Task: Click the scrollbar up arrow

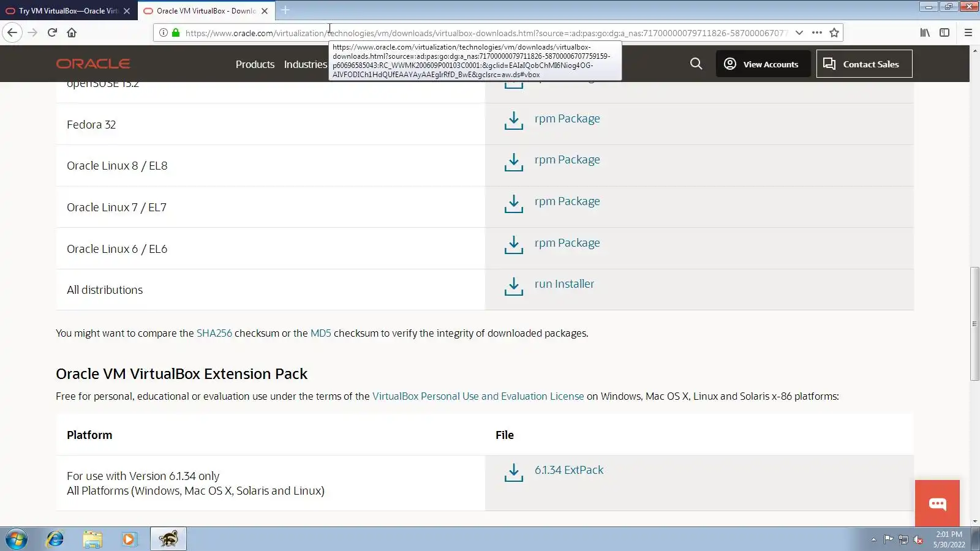Action: coord(974,50)
